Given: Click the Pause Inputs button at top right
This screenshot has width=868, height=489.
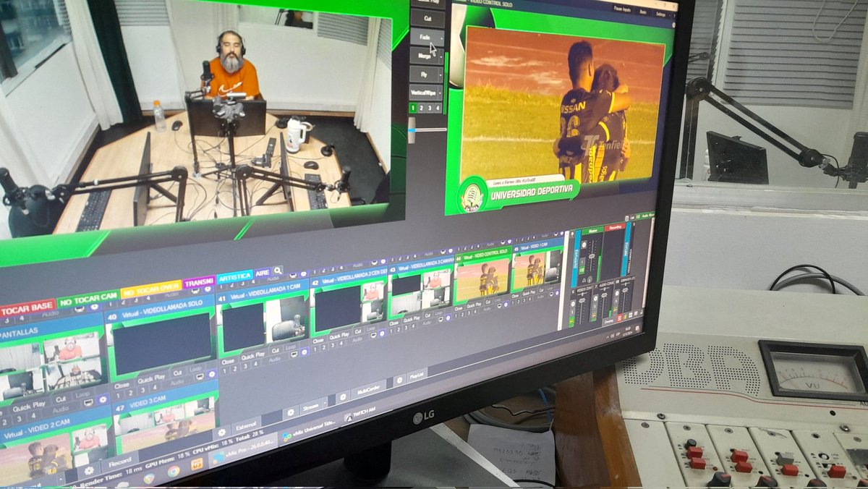Looking at the screenshot, I should pyautogui.click(x=622, y=9).
